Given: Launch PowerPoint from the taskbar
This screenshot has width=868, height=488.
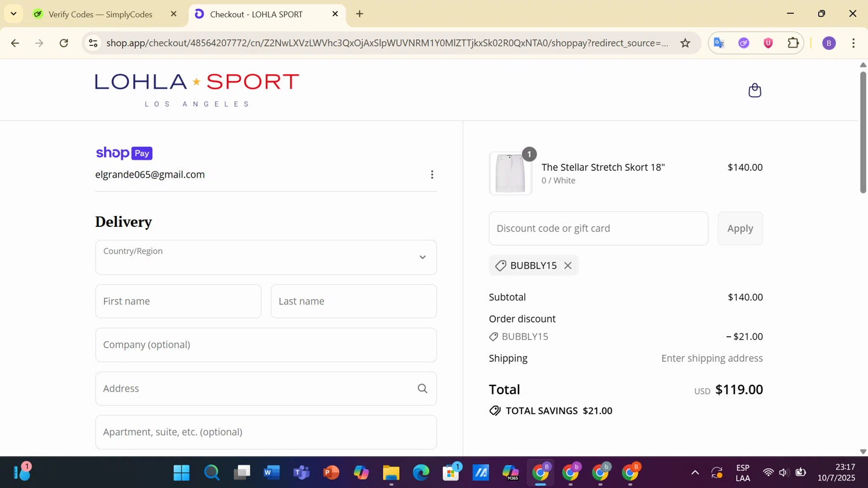Looking at the screenshot, I should [331, 473].
